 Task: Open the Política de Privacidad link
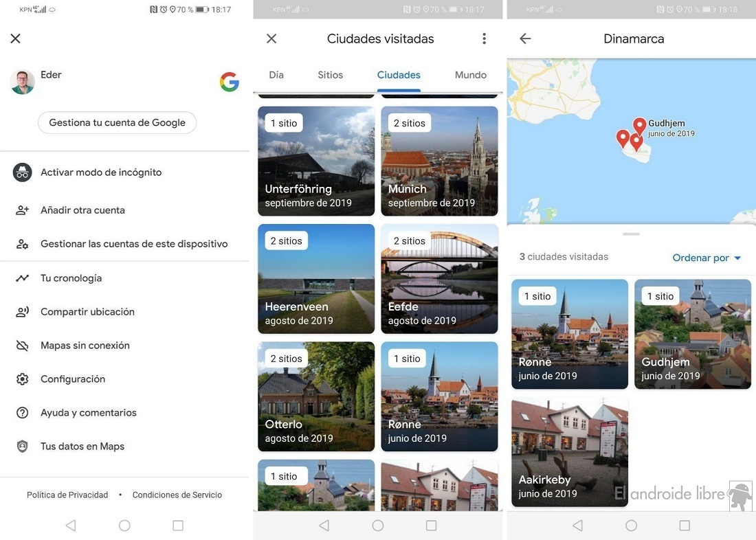tap(67, 495)
